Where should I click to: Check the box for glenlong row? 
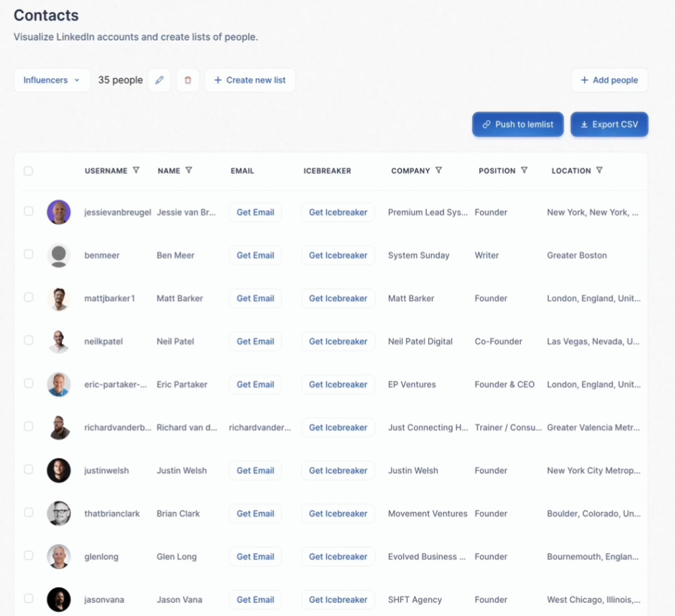click(28, 555)
